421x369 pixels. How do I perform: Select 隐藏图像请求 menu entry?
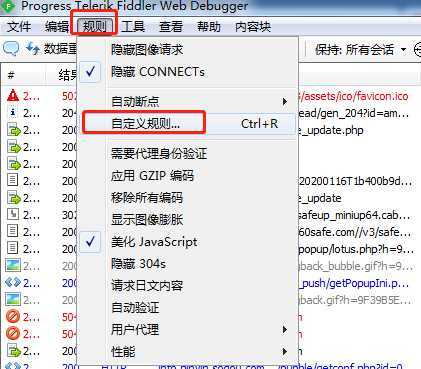point(187,50)
